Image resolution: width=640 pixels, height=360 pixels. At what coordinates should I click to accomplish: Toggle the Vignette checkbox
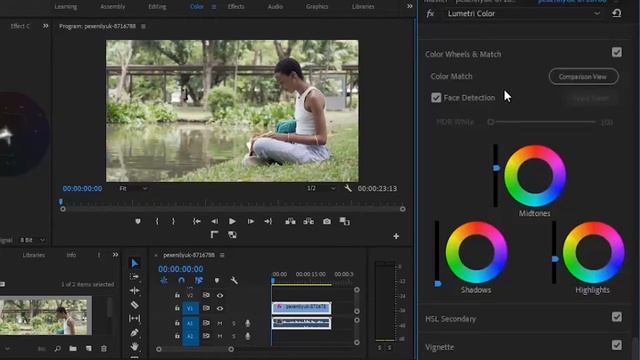click(x=617, y=345)
